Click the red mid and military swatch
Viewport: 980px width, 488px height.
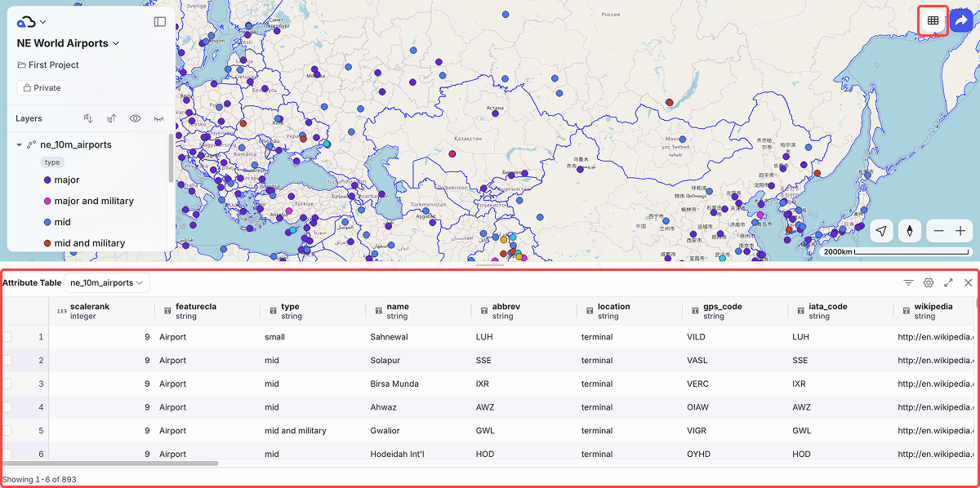click(47, 243)
